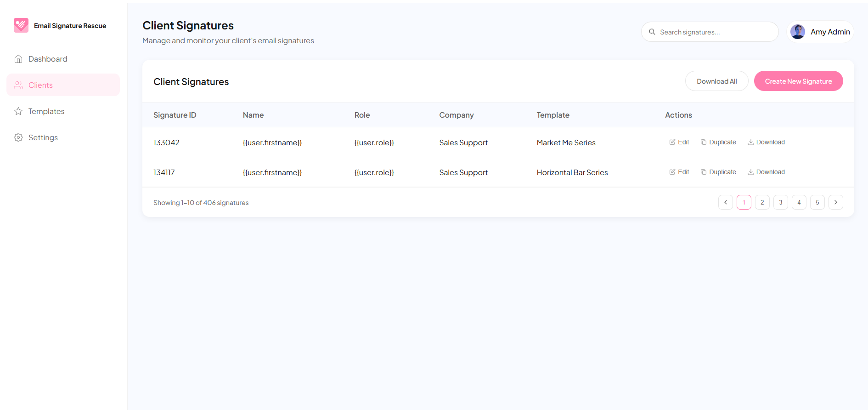Click the Email Signature Rescue logo icon

tap(21, 25)
